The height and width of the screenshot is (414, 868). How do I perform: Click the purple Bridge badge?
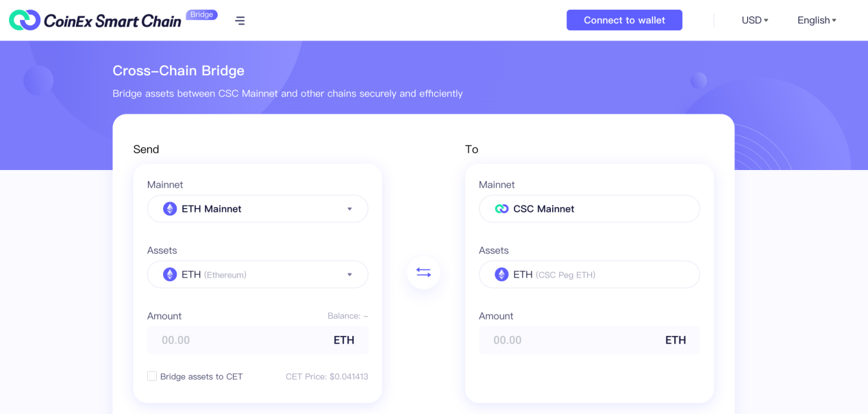click(201, 14)
